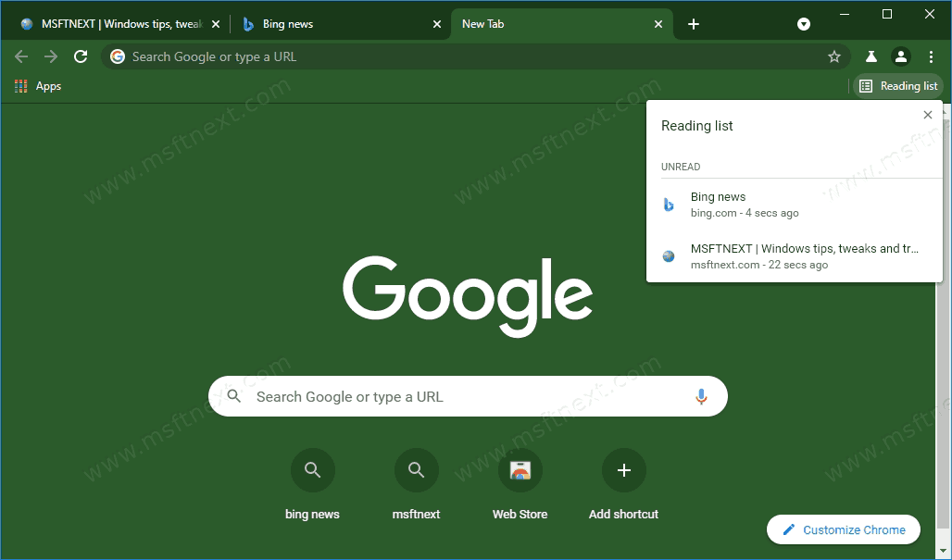
Task: Open the Apps shortcut in bookmarks bar
Action: pyautogui.click(x=38, y=86)
